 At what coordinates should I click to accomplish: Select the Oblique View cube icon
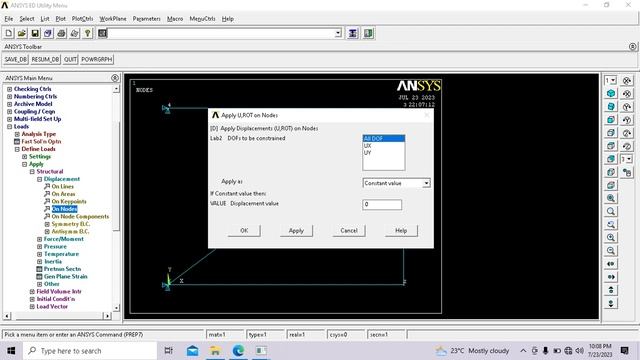click(611, 107)
